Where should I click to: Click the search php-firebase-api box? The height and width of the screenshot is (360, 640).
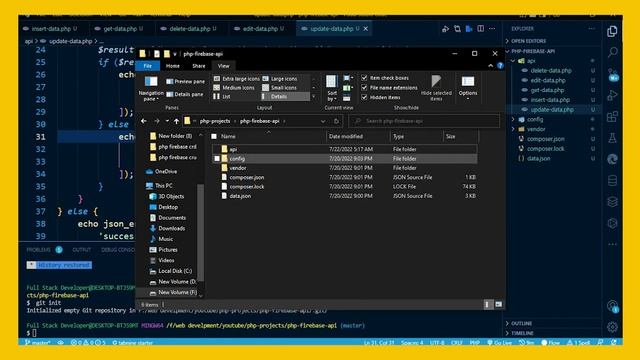click(x=424, y=121)
